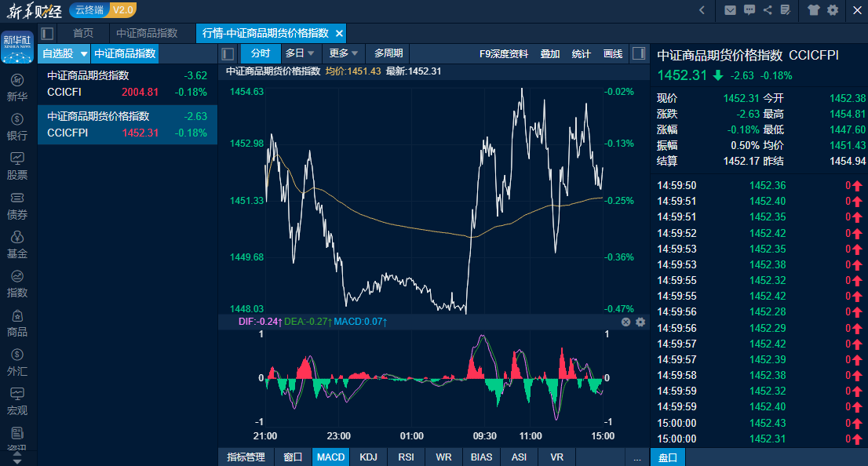This screenshot has width=868, height=466.
Task: Toggle the left sidebar panel icon beside 首页
Action: [x=47, y=33]
